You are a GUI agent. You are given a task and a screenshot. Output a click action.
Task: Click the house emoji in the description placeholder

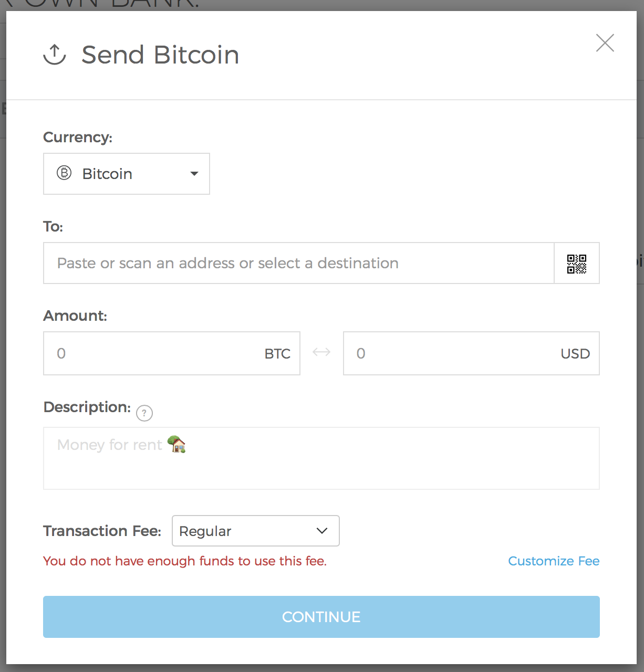tap(176, 445)
